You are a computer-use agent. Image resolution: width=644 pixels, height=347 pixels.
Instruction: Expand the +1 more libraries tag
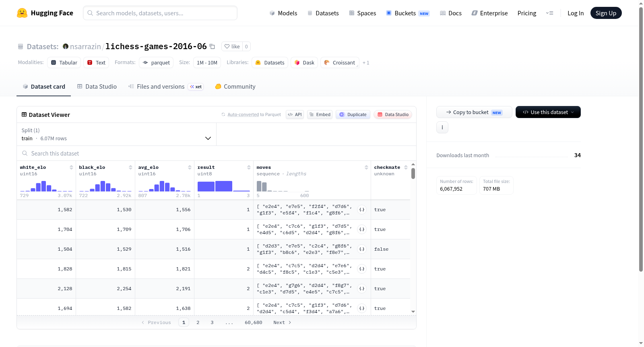365,62
